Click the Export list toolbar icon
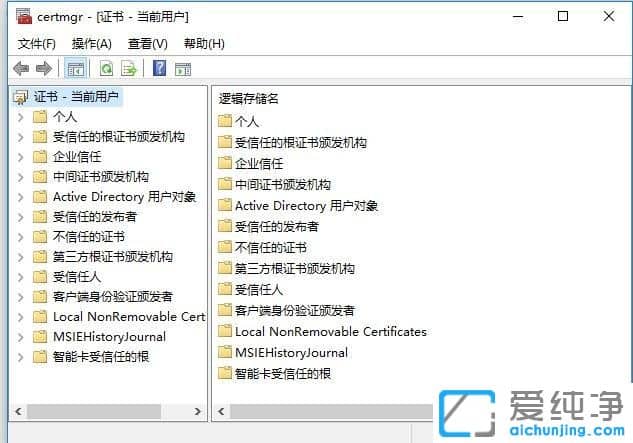The image size is (633, 443). pyautogui.click(x=129, y=69)
